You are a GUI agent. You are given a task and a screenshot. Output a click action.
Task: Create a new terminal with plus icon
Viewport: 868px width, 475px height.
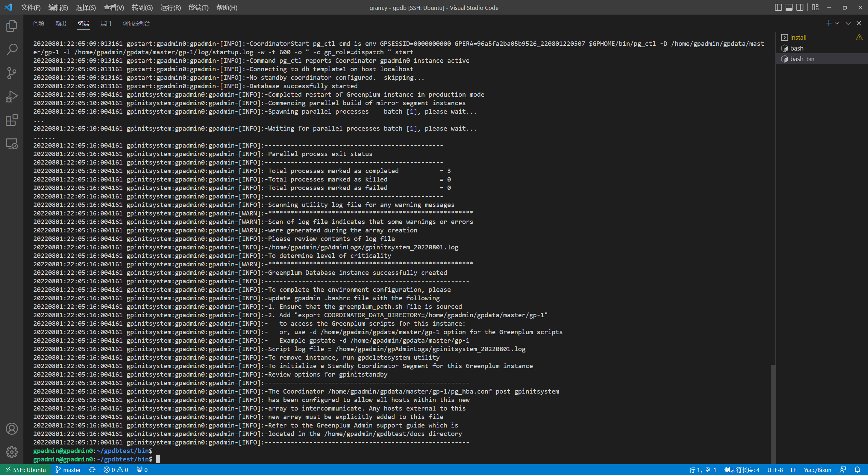[829, 23]
